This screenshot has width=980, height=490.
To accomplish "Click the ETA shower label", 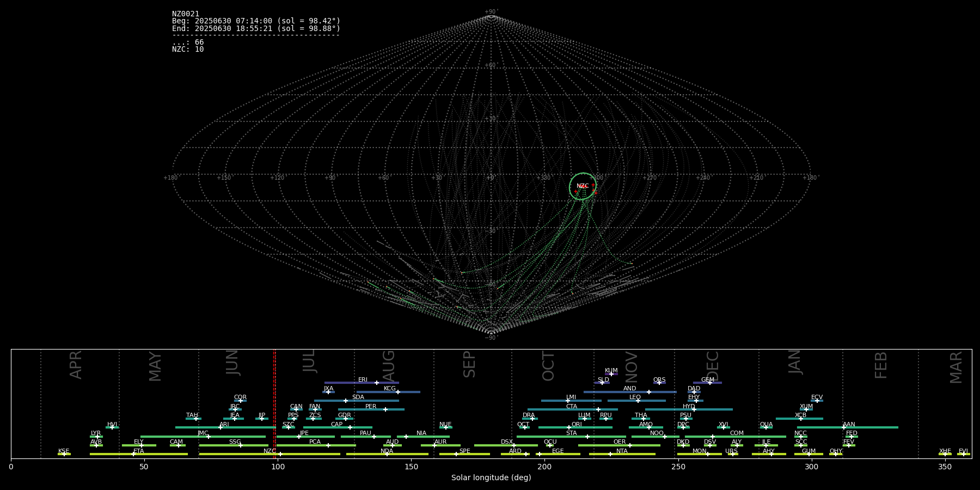I will (x=139, y=451).
